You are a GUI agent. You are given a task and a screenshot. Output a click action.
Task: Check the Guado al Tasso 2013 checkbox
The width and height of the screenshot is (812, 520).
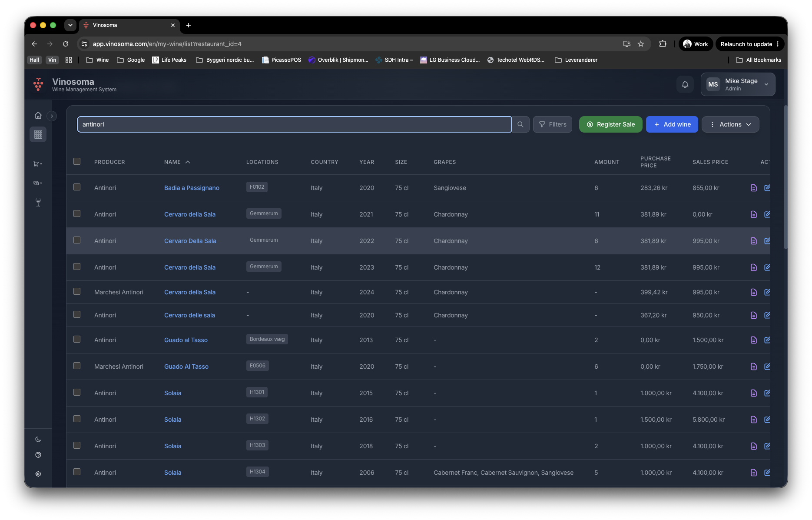pos(77,340)
